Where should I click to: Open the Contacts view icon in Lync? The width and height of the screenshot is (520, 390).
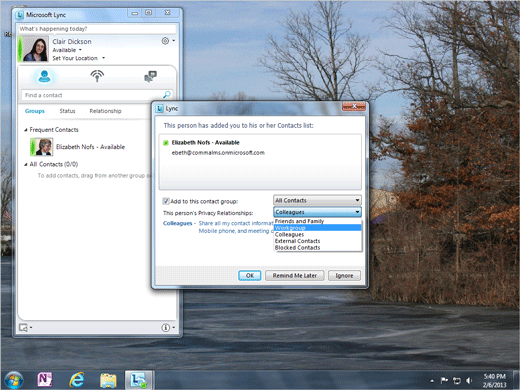tap(44, 76)
